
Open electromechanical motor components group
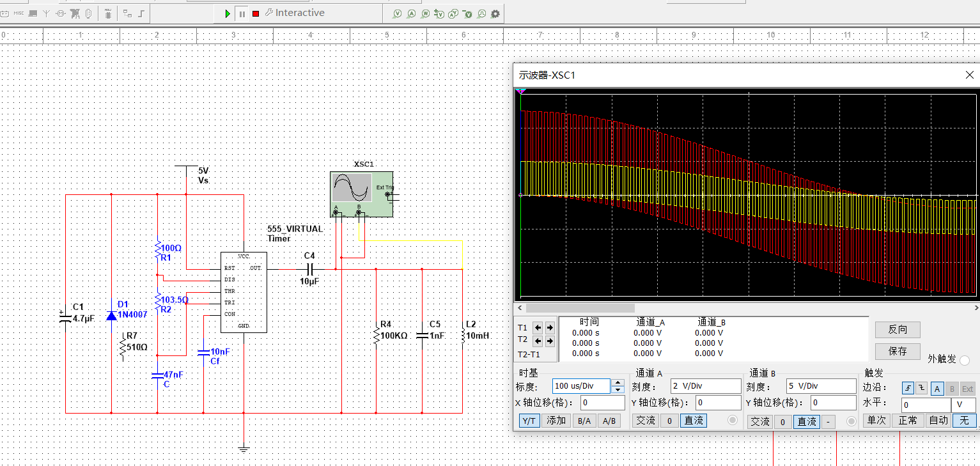click(61, 13)
